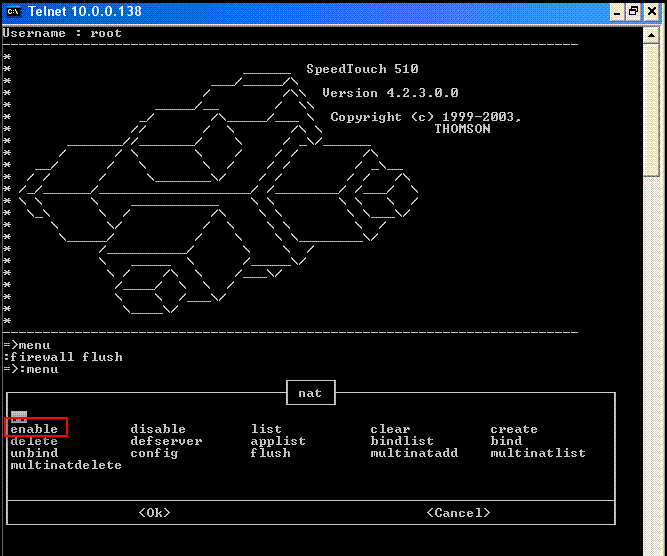
Task: Click the 'Copyright (c) 1999-2003,' text
Action: pos(425,117)
